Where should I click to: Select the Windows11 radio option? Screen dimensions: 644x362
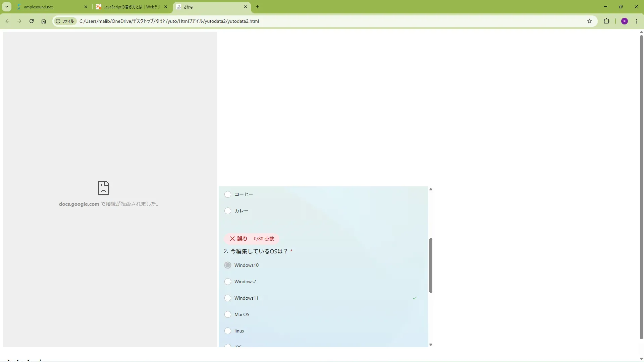click(228, 298)
